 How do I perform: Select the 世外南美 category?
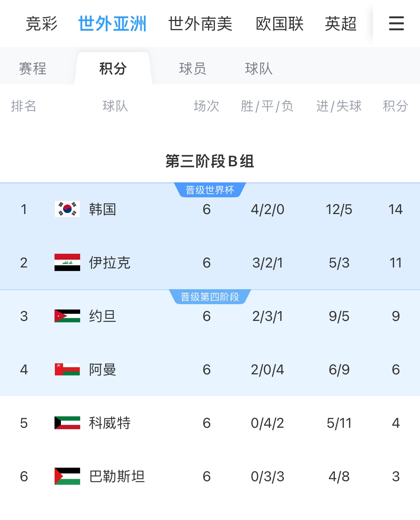pos(200,24)
